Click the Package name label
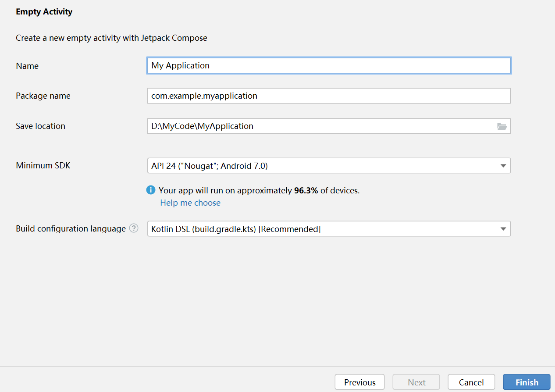 coord(43,96)
